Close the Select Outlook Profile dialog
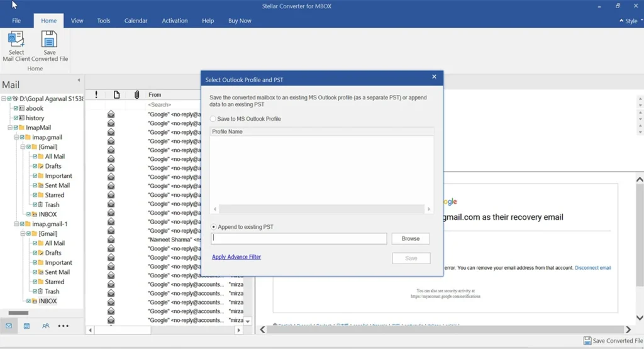 tap(434, 77)
